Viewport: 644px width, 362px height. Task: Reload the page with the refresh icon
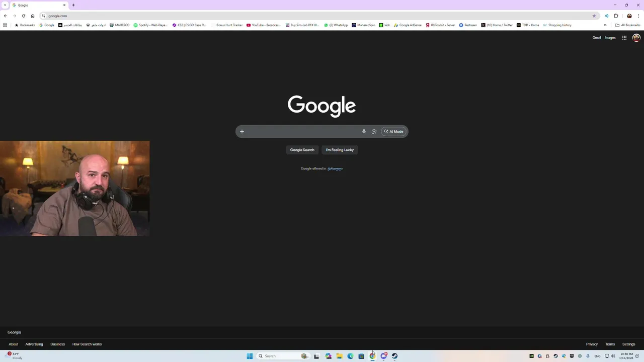tap(23, 16)
